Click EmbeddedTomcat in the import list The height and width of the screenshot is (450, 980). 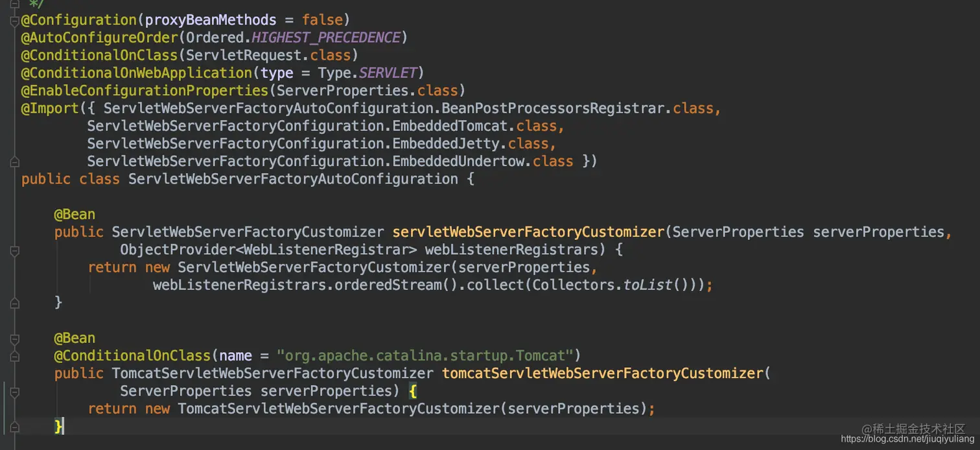point(450,126)
